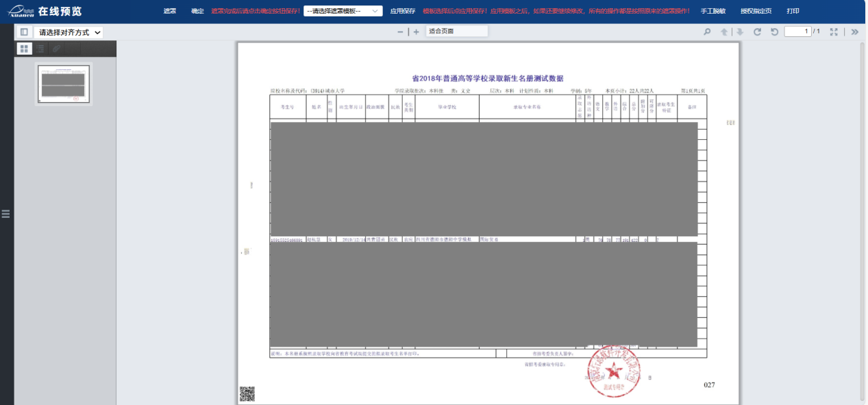The height and width of the screenshot is (405, 868).
Task: Rotate page counterclockwise
Action: [774, 32]
